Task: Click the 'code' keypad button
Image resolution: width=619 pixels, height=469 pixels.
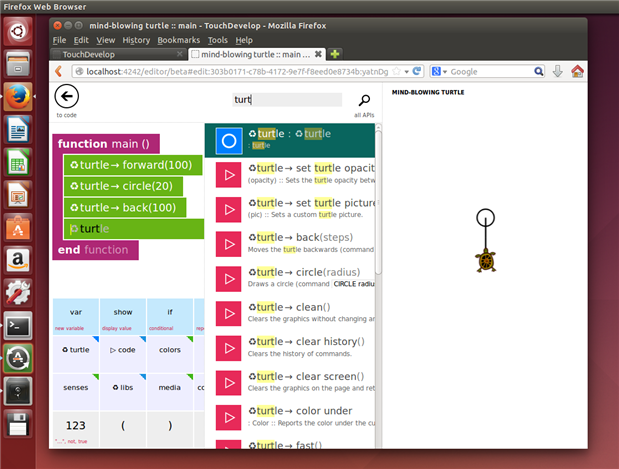Action: [123, 354]
